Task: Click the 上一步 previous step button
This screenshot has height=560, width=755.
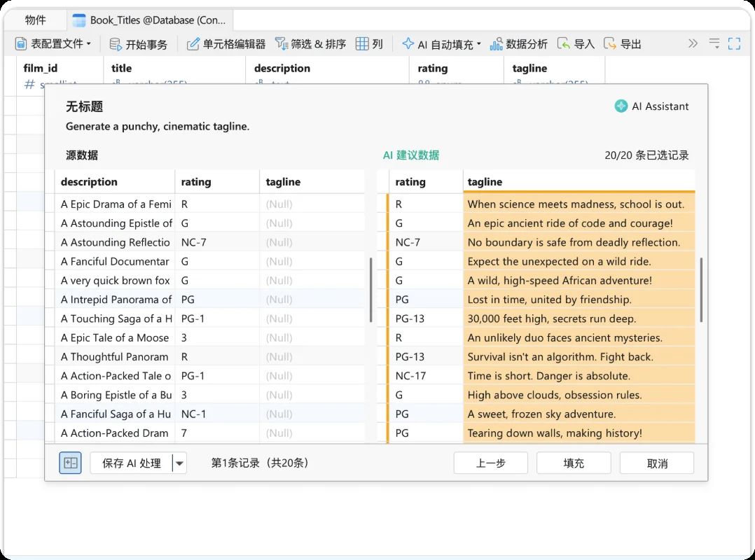Action: [491, 463]
